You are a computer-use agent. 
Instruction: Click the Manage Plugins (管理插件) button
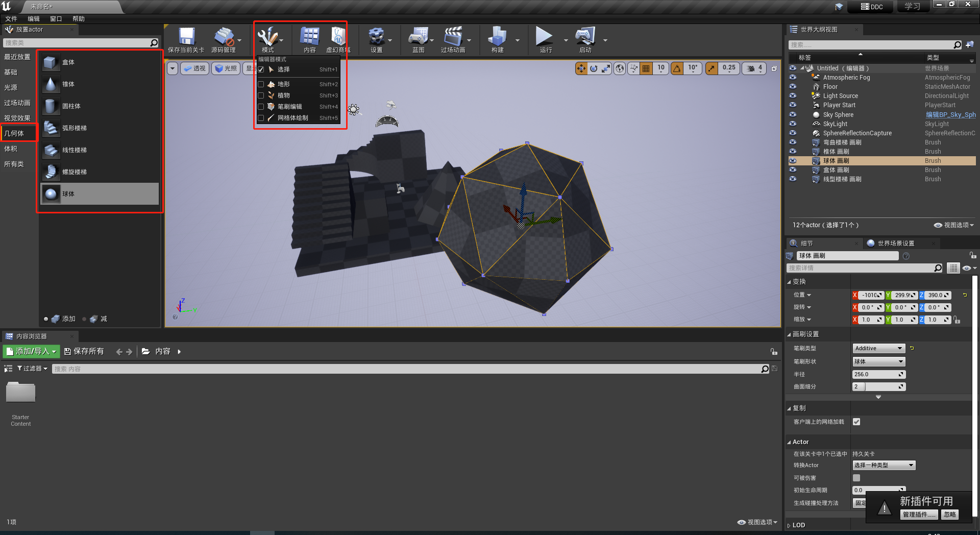pos(919,515)
